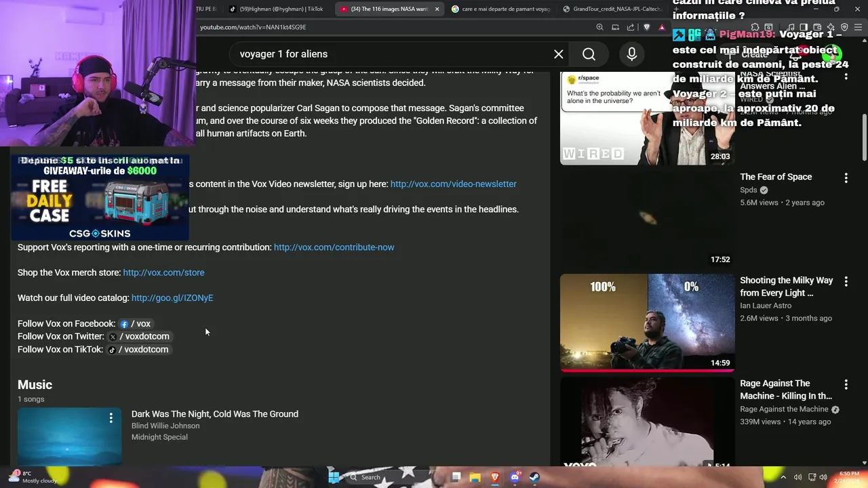Click the CSGOSKINS Free Daily Case banner
Screen dimensions: 868x488
pos(100,197)
